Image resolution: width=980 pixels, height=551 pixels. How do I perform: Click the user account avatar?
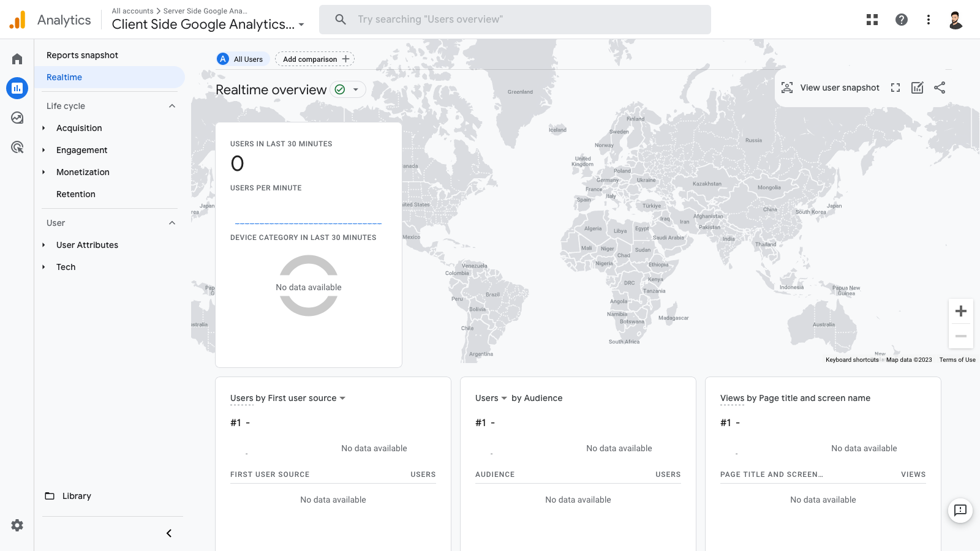[956, 20]
